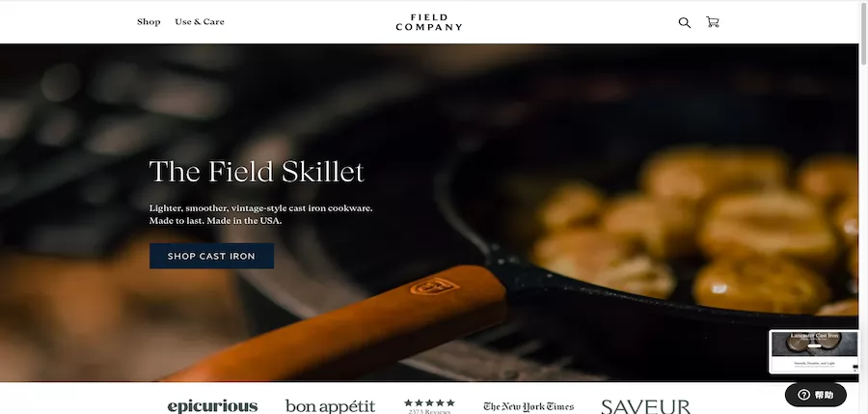
Task: Click the bon appétit press logo
Action: click(x=331, y=406)
